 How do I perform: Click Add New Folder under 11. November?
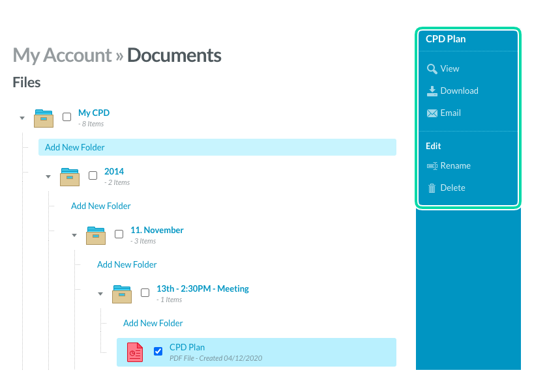coord(127,264)
